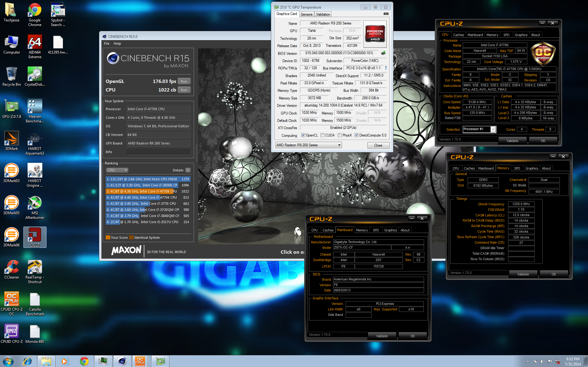Open Windows Explorer from taskbar
The height and width of the screenshot is (367, 588).
coord(46,361)
